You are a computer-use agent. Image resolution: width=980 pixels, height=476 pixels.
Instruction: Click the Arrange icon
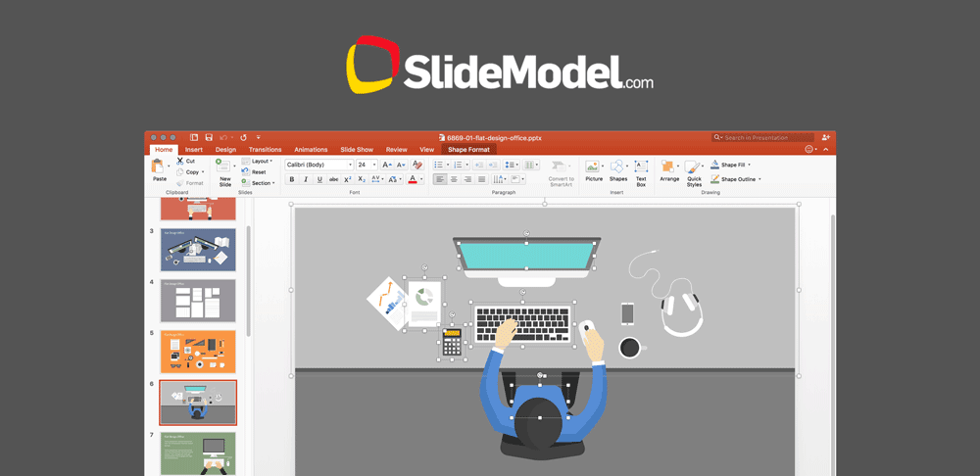click(668, 167)
